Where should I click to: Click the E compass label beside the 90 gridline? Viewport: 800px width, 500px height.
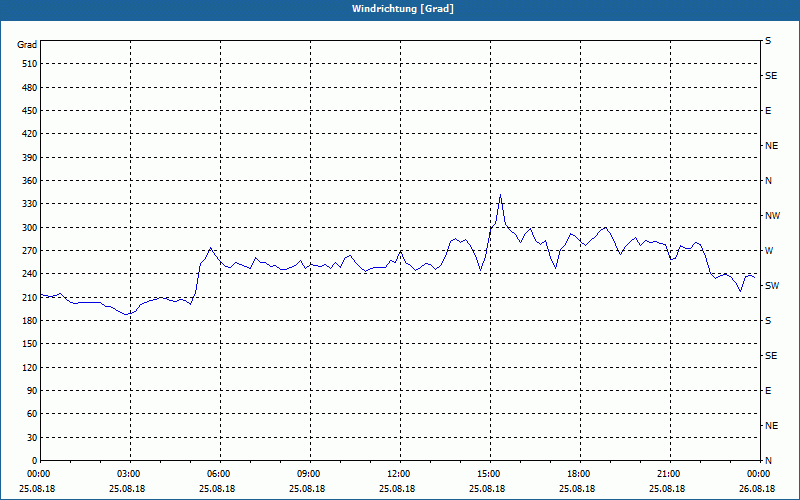(x=768, y=391)
